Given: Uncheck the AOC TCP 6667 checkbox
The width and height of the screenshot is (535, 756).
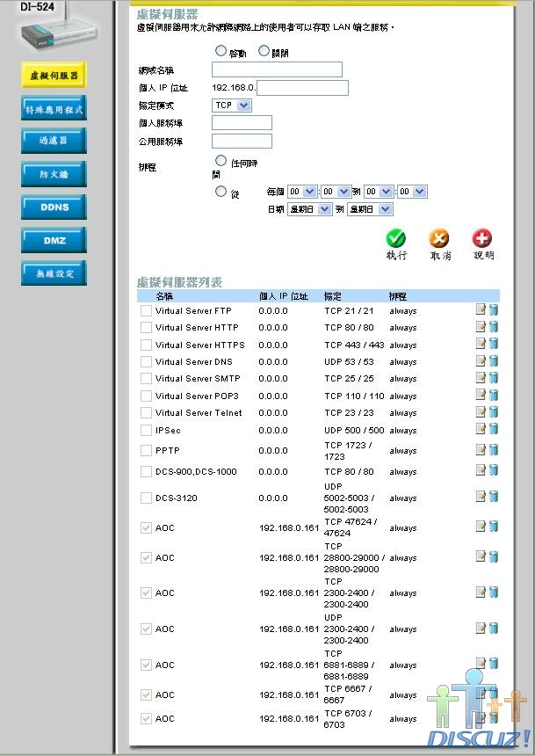Looking at the screenshot, I should tap(146, 694).
